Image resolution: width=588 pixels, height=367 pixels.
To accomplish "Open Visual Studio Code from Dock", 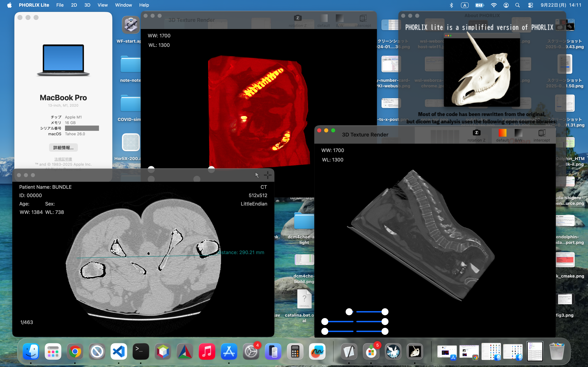I will (x=119, y=351).
